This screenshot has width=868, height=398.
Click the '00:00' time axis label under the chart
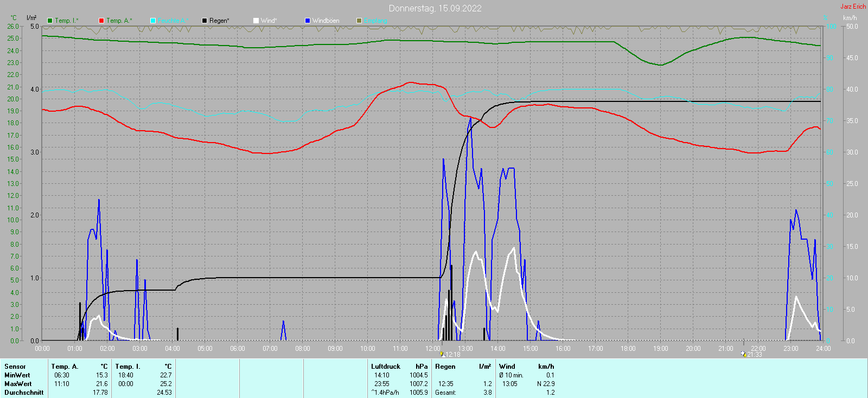tap(42, 349)
